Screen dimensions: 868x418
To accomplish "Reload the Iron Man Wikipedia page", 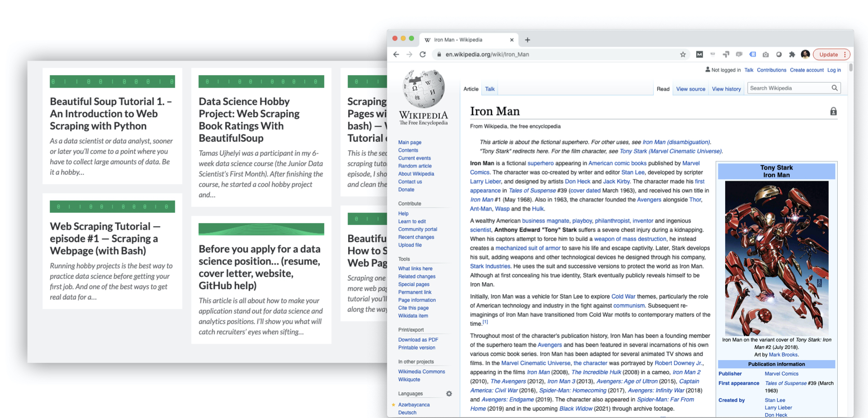I will tap(423, 54).
